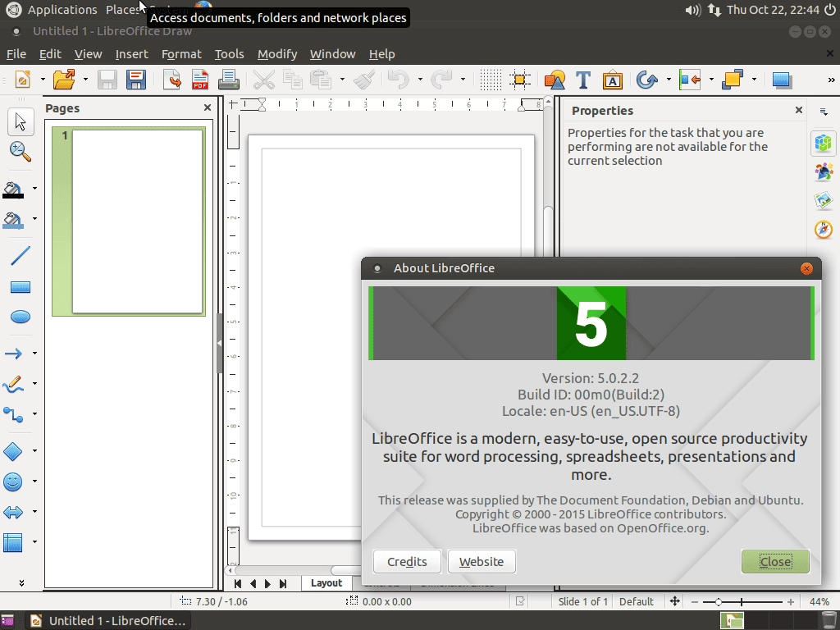Select the Lines and Arrows tool
This screenshot has width=840, height=630.
pyautogui.click(x=13, y=354)
